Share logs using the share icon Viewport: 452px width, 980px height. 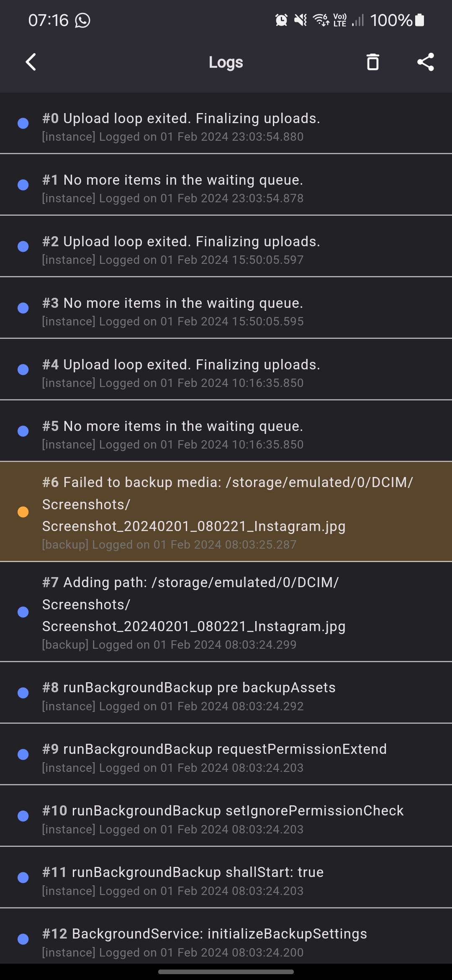click(x=426, y=62)
